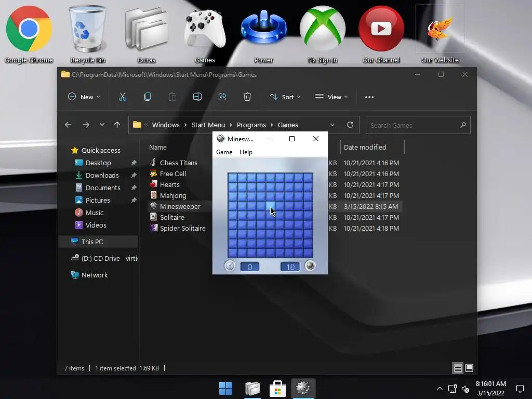This screenshot has height=399, width=532.
Task: Expand address bar history dropdown
Action: coord(332,125)
